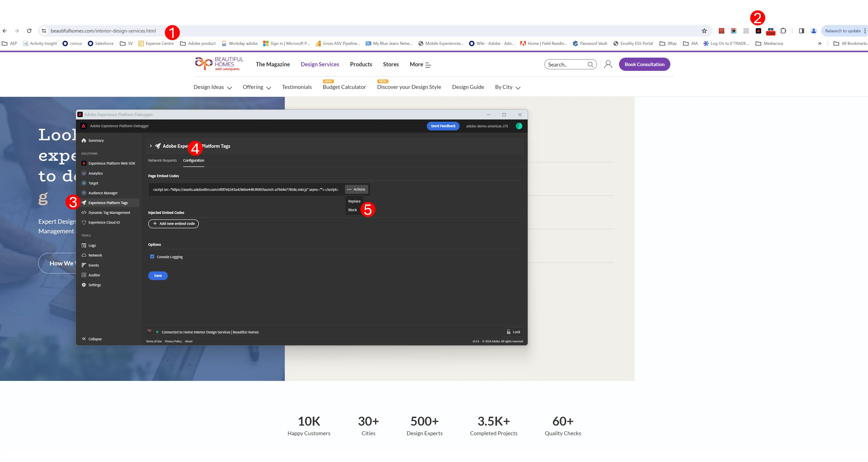Screen dimensions: 868x462
Task: Click Adobe Experience Platform Debugger extension icon
Action: (758, 31)
